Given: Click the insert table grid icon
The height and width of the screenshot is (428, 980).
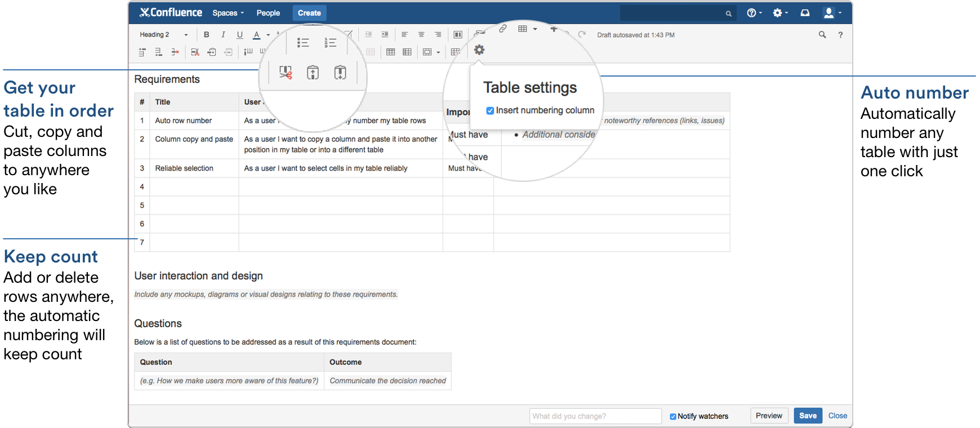Looking at the screenshot, I should coord(523,29).
